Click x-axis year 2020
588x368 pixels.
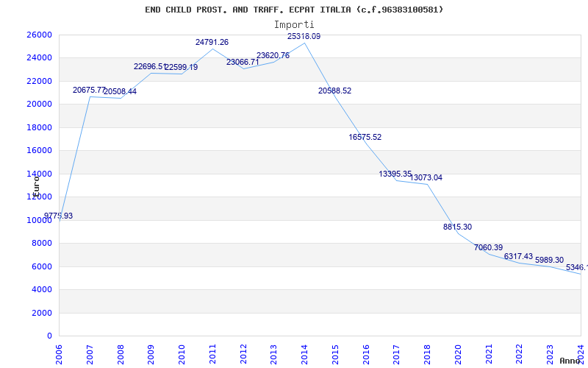click(x=459, y=355)
